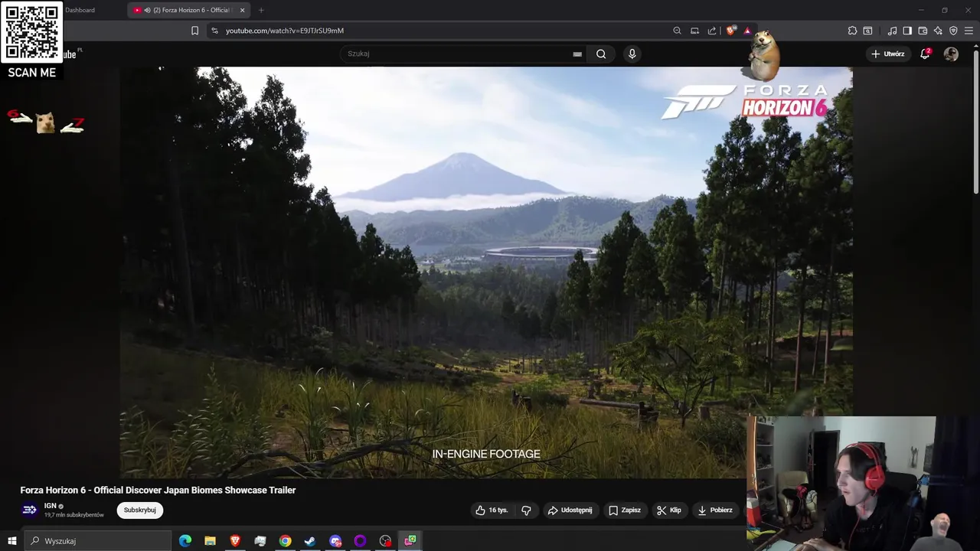The height and width of the screenshot is (551, 980).
Task: Open Discord from the taskbar
Action: (x=335, y=541)
